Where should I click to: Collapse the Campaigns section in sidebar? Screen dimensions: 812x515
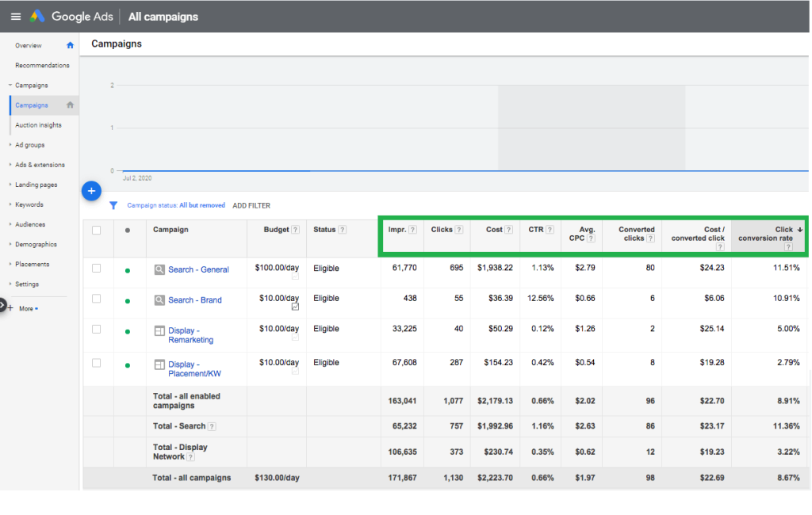point(10,85)
